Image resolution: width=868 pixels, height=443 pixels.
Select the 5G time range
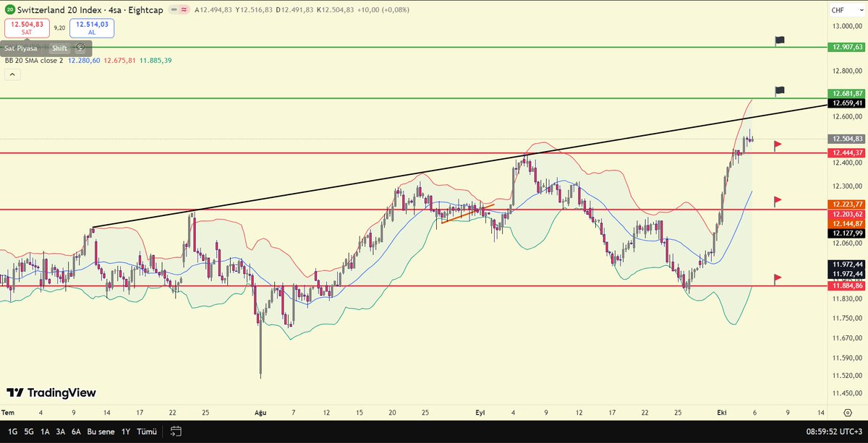point(29,431)
